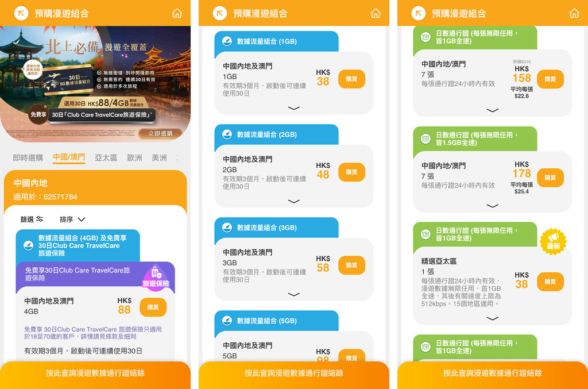588x389 pixels.
Task: Buy the 5GB data plan
Action: point(351,356)
